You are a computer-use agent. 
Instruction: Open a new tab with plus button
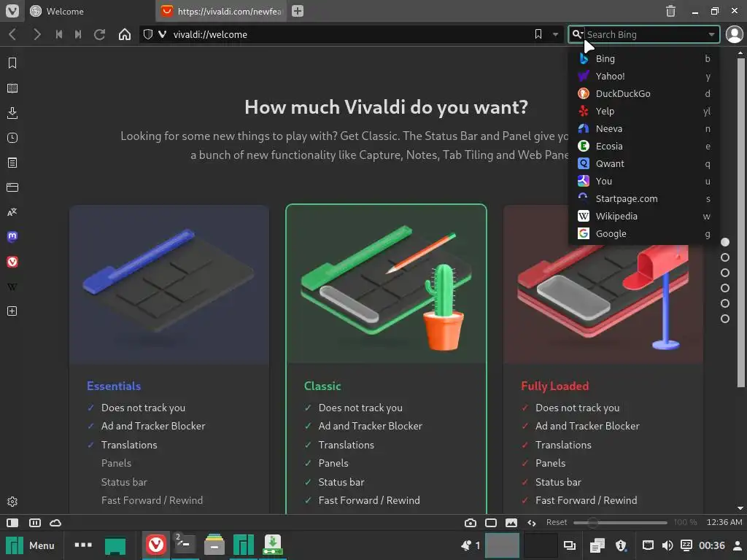point(298,11)
